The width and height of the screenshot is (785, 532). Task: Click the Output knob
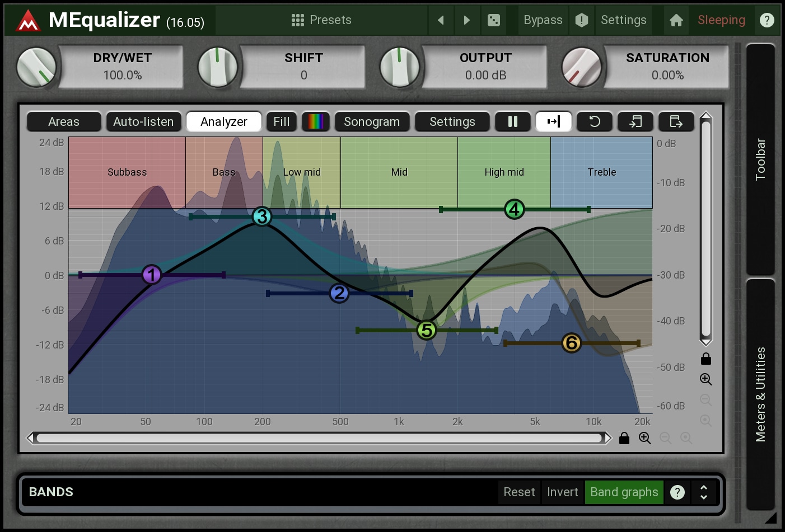coord(400,67)
